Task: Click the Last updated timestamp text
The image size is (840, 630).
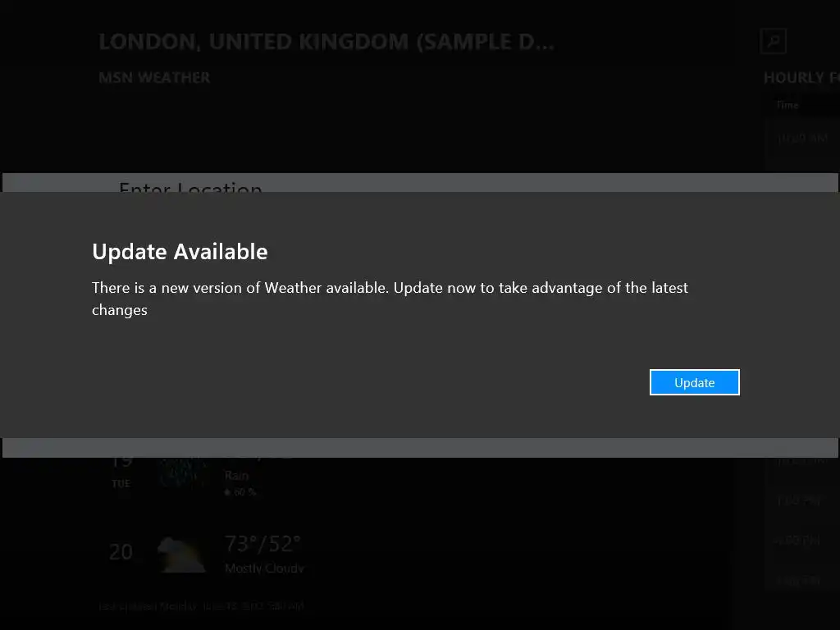Action: [x=202, y=606]
